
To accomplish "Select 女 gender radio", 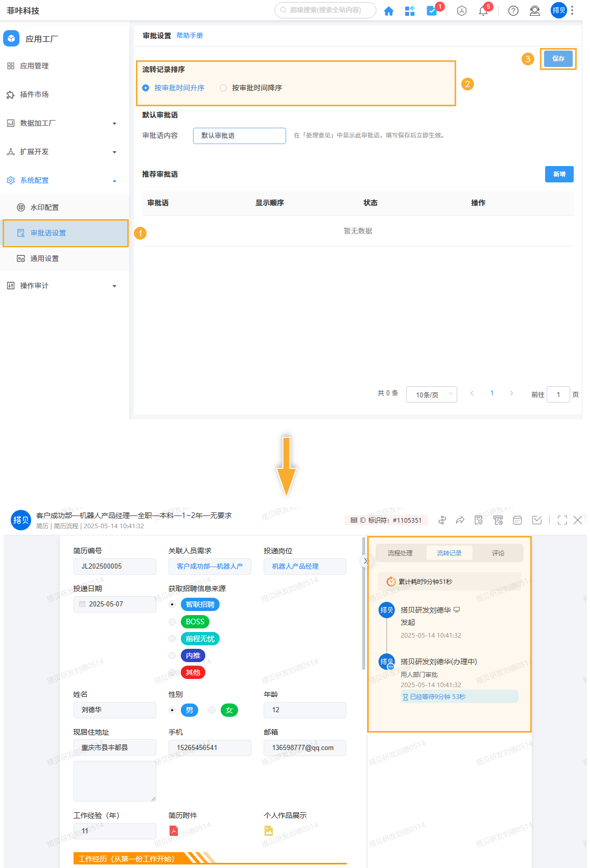I will coord(212,710).
